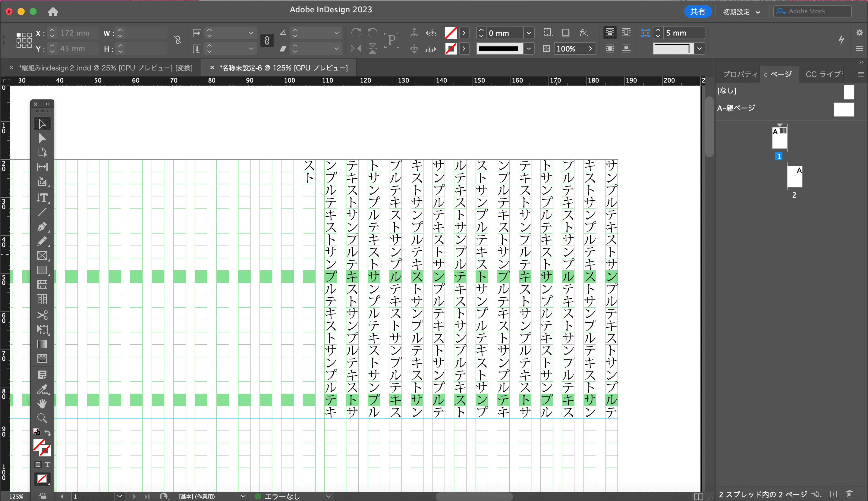The width and height of the screenshot is (868, 501).
Task: Click the Home icon
Action: (53, 12)
